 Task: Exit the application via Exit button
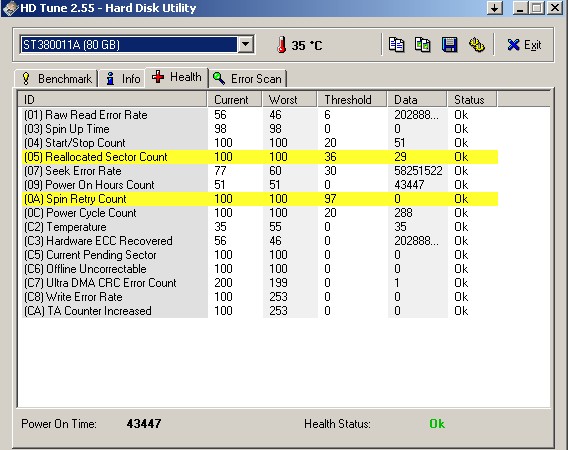pyautogui.click(x=524, y=45)
